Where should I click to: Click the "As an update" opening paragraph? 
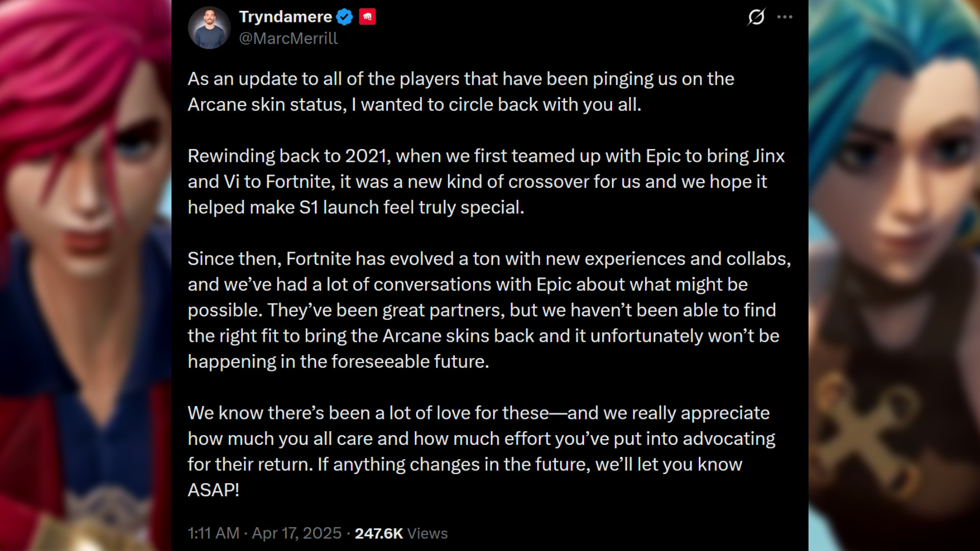(x=461, y=92)
